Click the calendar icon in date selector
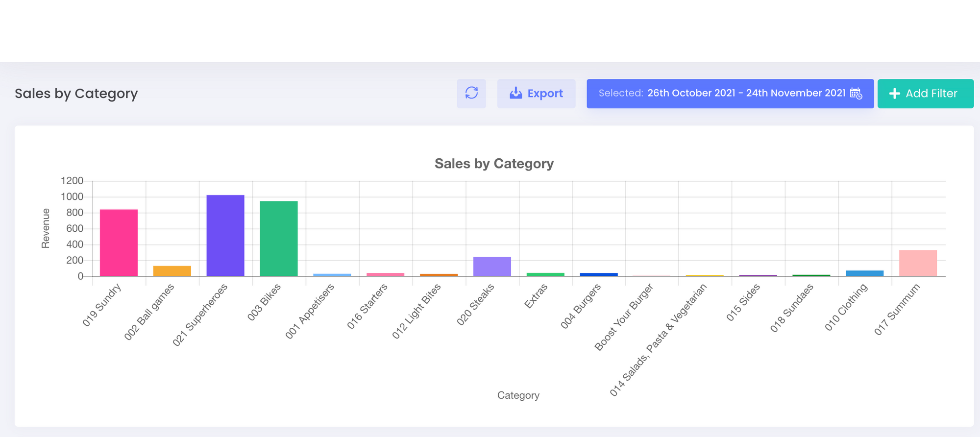Screen dimensions: 980x437 point(856,93)
